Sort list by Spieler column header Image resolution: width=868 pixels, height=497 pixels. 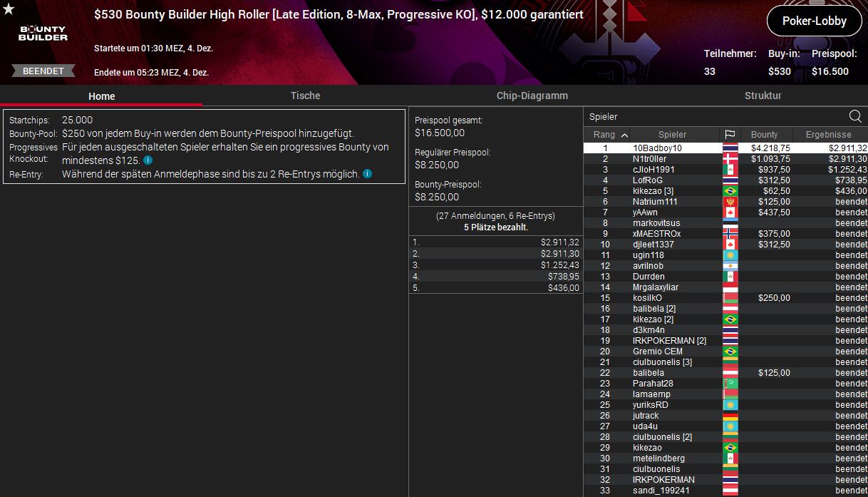click(672, 135)
